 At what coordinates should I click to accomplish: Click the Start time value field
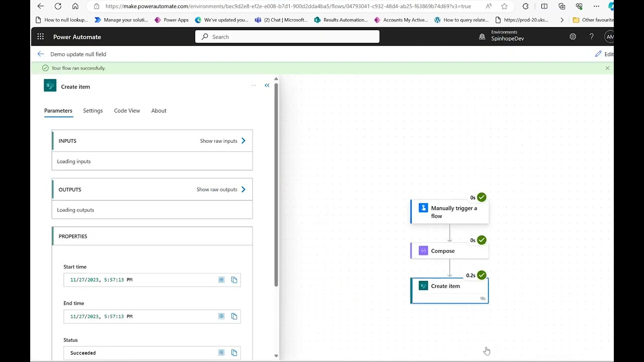[x=152, y=280]
